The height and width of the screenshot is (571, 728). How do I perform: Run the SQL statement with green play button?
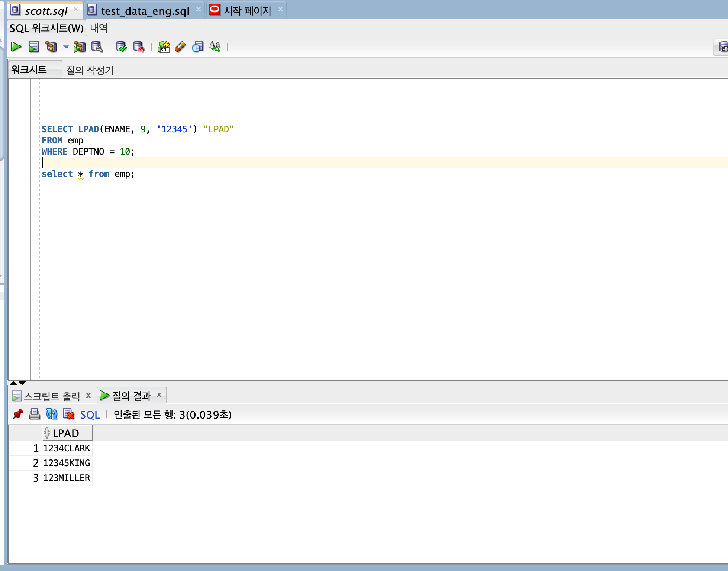tap(16, 47)
